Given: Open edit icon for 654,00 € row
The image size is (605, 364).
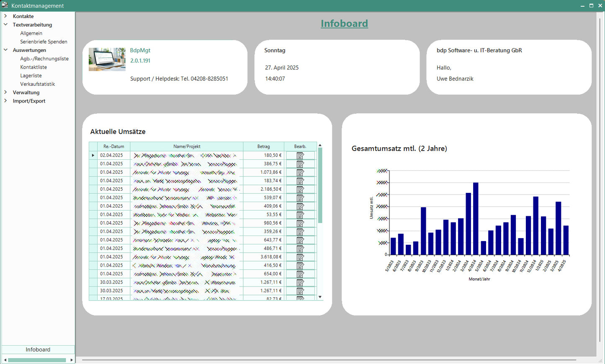Looking at the screenshot, I should [300, 274].
